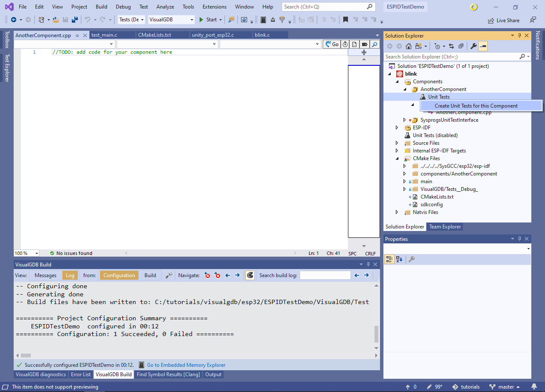This screenshot has height=392, width=545.
Task: Click the stopwatch icon beside Go
Action: (345, 44)
